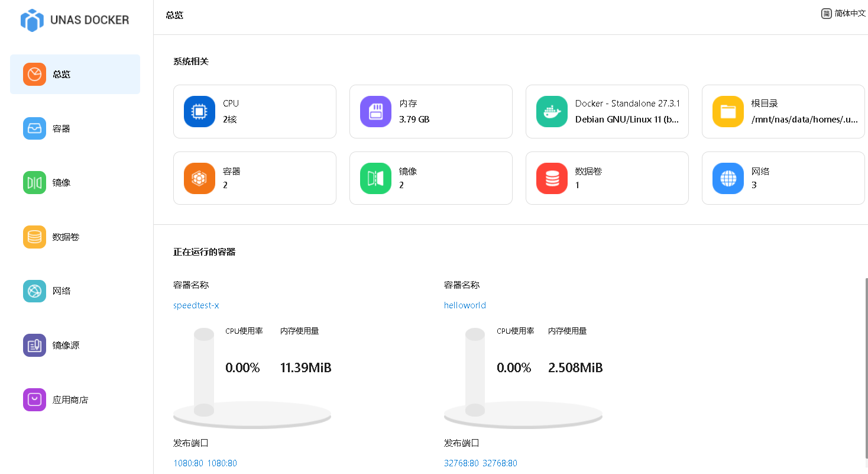
Task: Open the orange 容器 count card
Action: coord(254,178)
